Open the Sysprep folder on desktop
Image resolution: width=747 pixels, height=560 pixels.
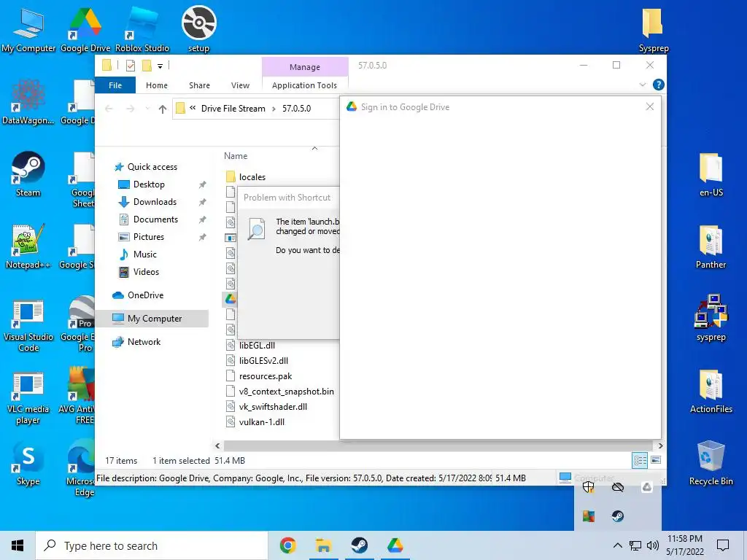(x=653, y=29)
